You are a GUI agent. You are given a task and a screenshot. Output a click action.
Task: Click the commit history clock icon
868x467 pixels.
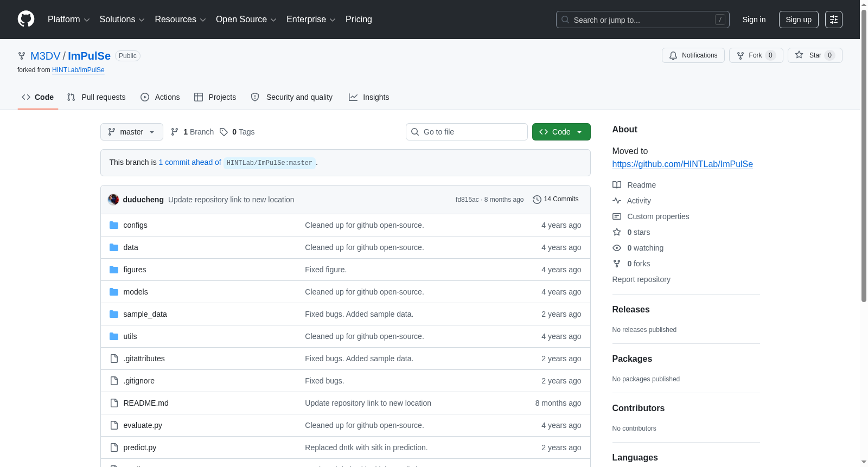[x=537, y=200]
